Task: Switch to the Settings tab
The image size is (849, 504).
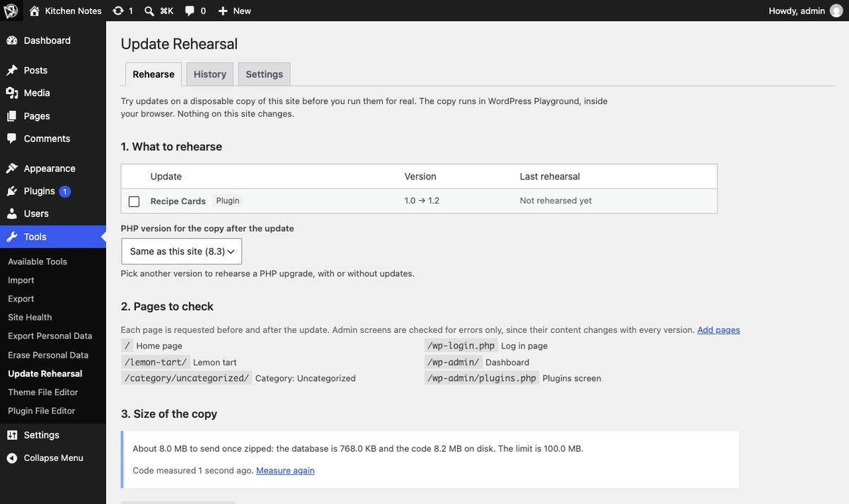Action: (x=265, y=74)
